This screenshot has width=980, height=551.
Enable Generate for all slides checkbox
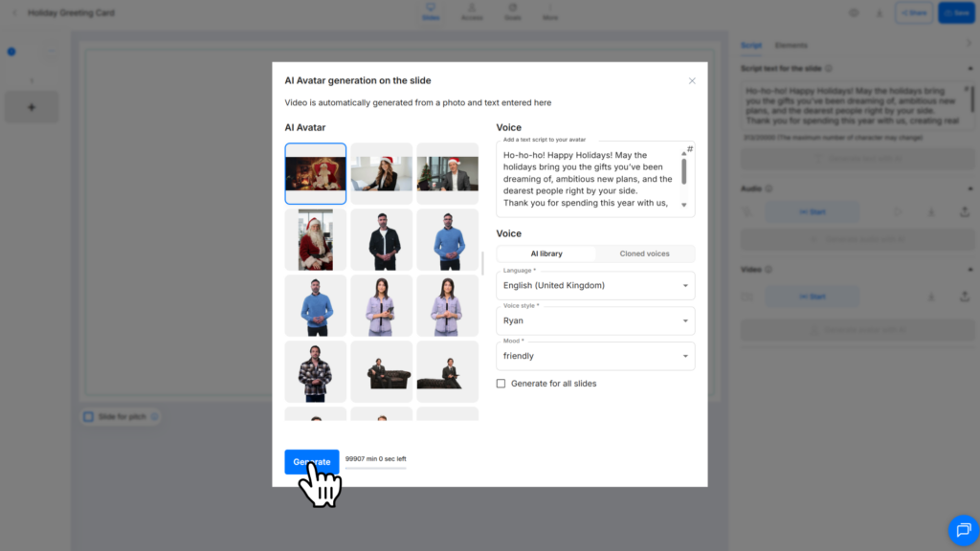tap(501, 384)
